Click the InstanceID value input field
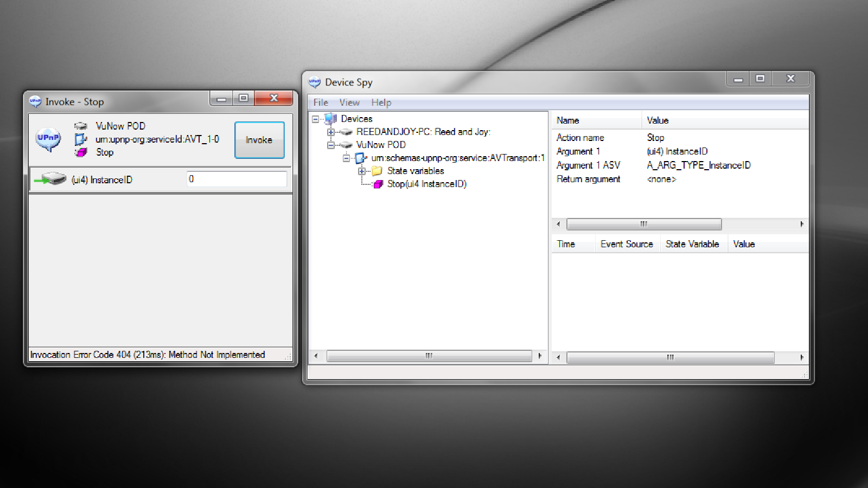This screenshot has width=868, height=488. coord(237,179)
